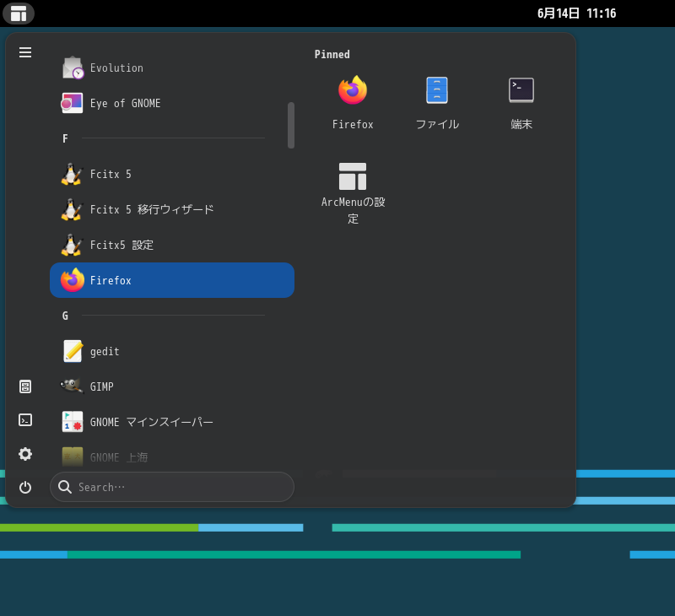Open the pinned ファイル app

coord(437,102)
